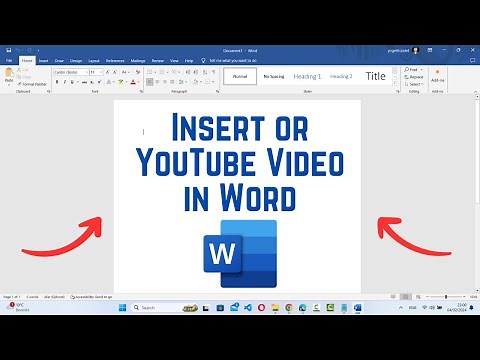Click the numbered list icon
Viewport: 480px width, 360px height.
pos(162,72)
